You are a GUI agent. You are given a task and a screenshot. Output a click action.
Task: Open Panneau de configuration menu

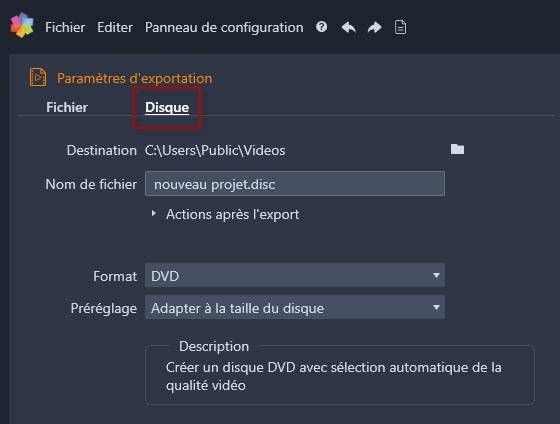click(224, 28)
